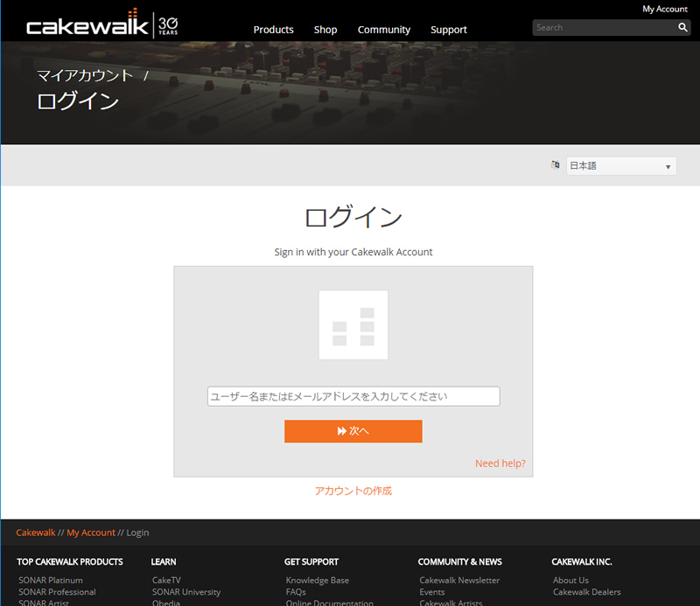Viewport: 700px width, 606px height.
Task: Open the 日本語 language dropdown
Action: [621, 166]
